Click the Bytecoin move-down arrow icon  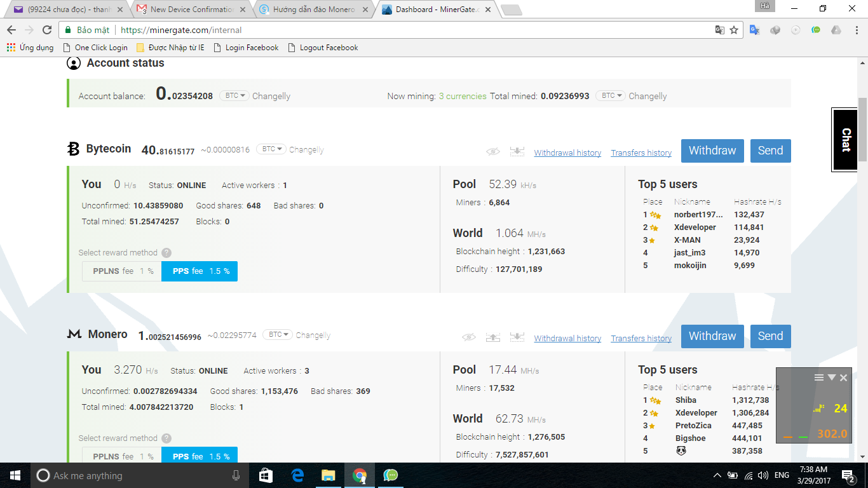tap(517, 151)
